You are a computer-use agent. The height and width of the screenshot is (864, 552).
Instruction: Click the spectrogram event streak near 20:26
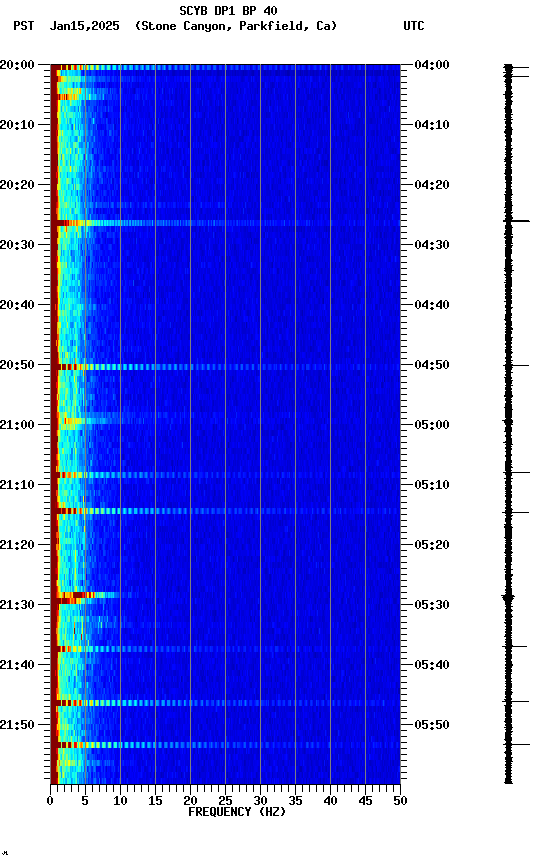225,223
